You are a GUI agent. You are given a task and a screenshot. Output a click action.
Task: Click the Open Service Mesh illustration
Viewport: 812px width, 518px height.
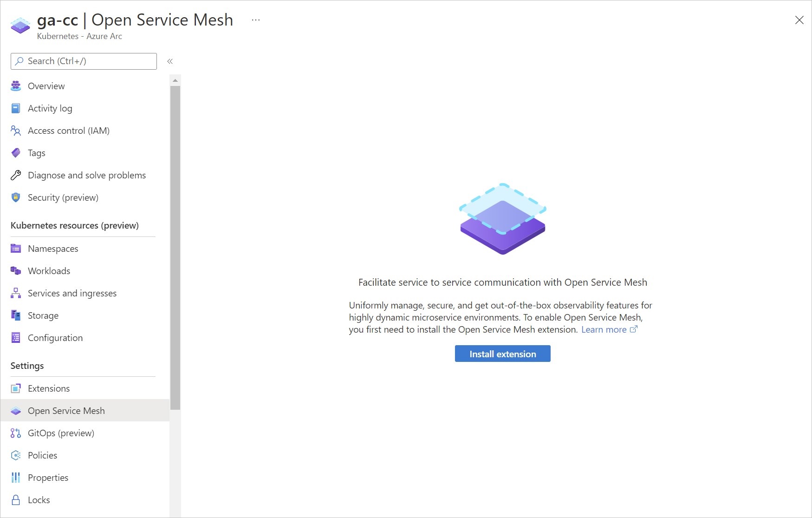click(x=503, y=219)
